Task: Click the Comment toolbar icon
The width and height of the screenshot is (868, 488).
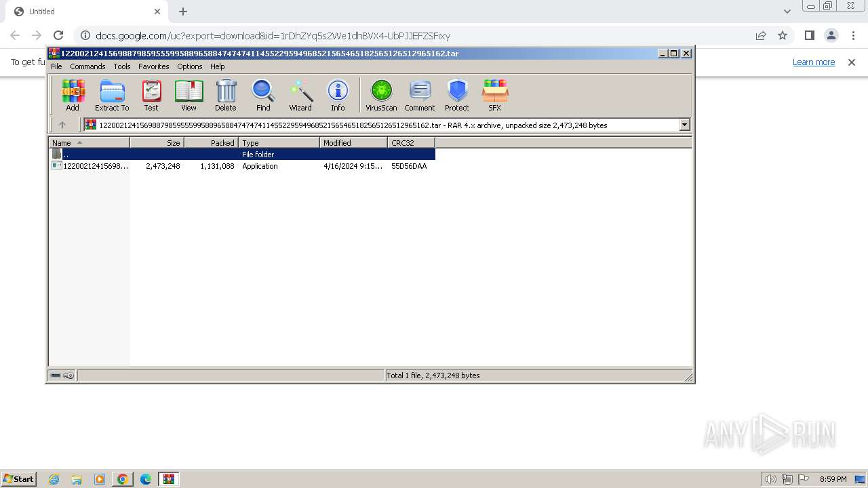Action: click(420, 95)
